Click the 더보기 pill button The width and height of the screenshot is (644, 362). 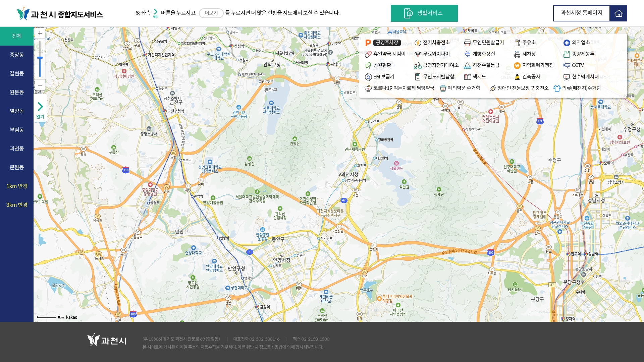click(x=211, y=13)
